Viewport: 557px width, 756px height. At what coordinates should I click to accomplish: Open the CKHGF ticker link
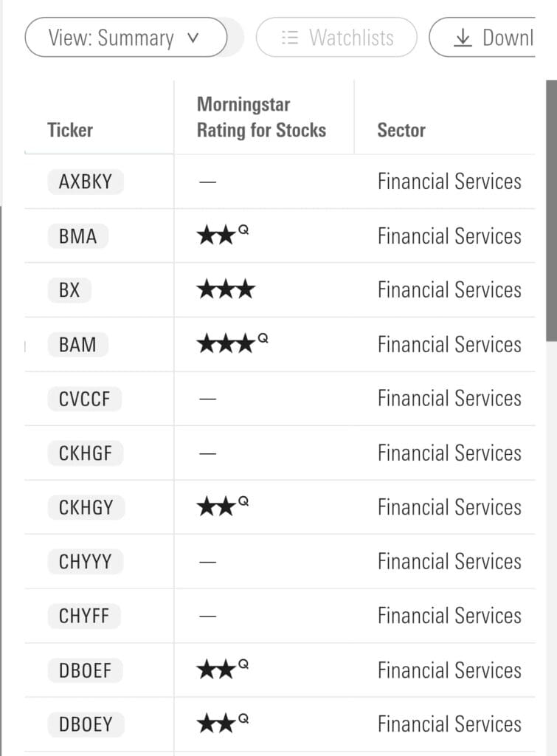point(86,453)
